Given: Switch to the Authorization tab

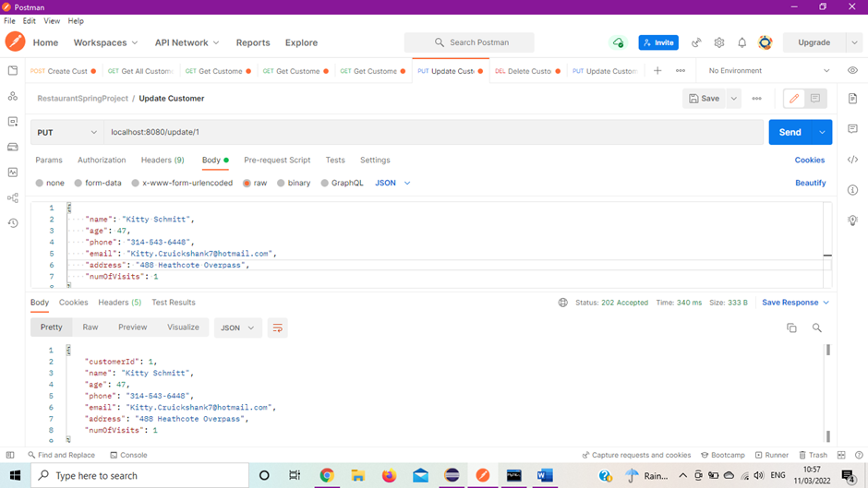Looking at the screenshot, I should click(x=102, y=160).
